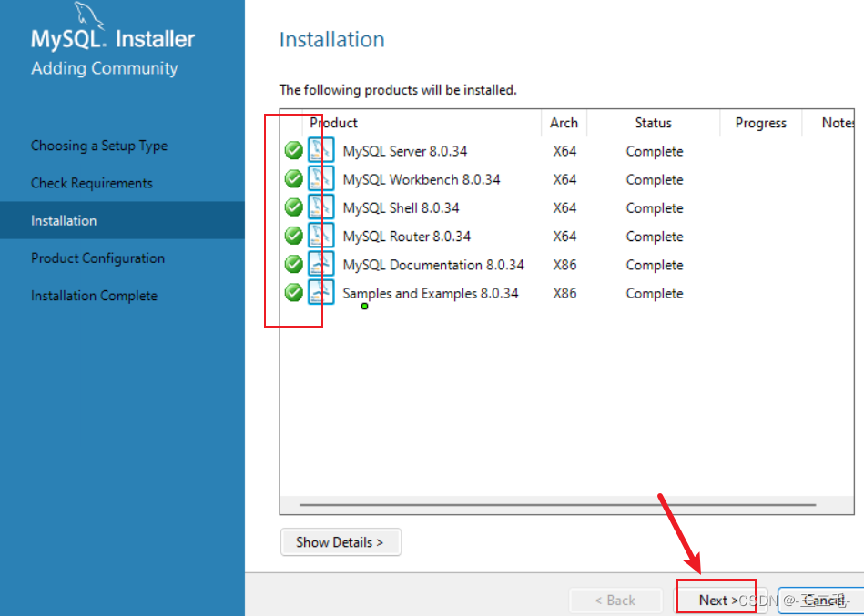Click the Installation page heading
This screenshot has height=616, width=864.
click(x=332, y=40)
